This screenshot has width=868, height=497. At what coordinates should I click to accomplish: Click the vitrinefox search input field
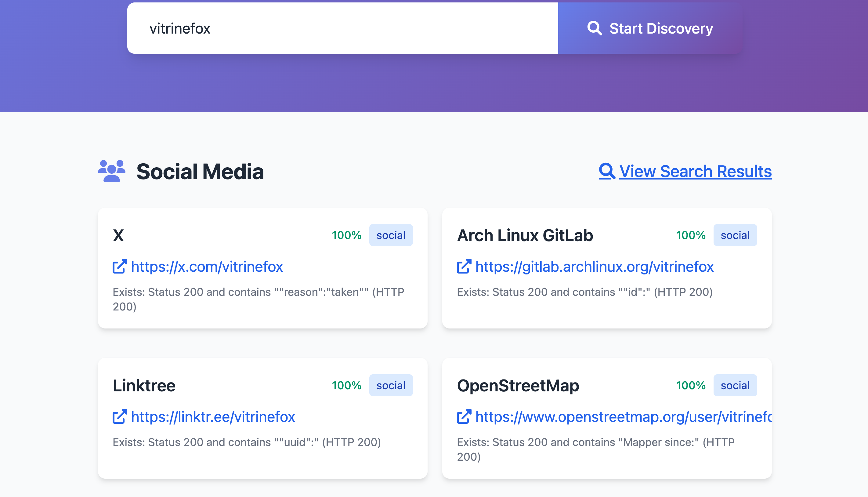(341, 28)
